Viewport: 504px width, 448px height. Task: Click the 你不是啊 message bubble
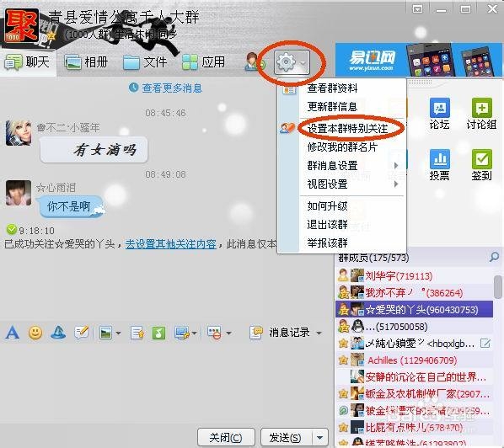coord(71,206)
